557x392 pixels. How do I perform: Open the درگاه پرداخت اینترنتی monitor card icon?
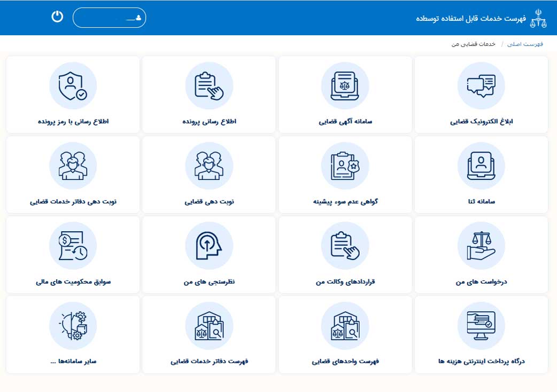tap(481, 326)
